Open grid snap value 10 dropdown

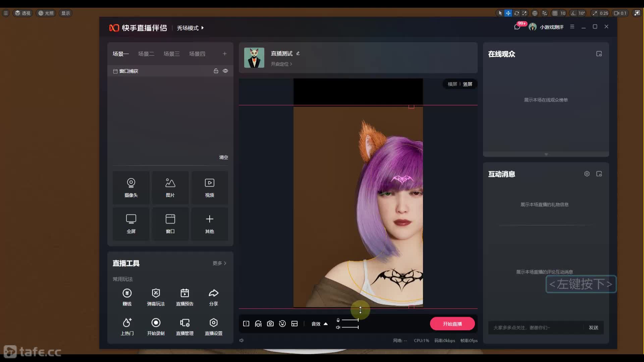click(563, 13)
